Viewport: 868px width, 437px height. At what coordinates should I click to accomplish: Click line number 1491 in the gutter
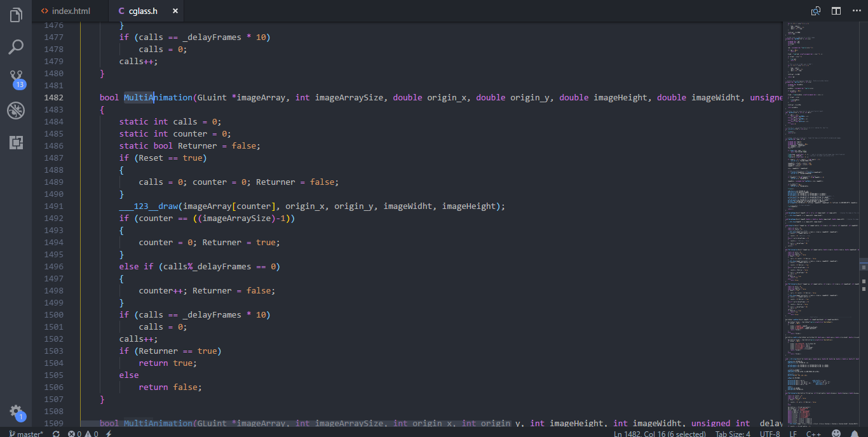click(x=53, y=206)
